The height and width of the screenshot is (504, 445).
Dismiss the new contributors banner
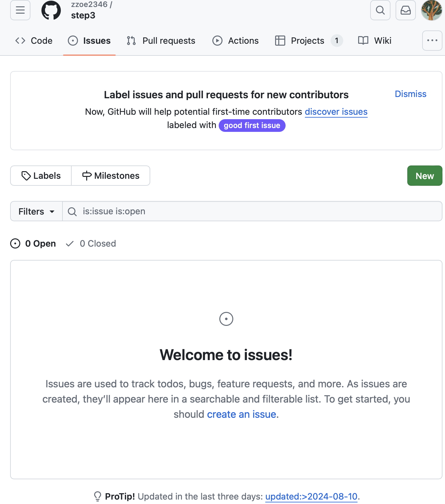pos(410,94)
